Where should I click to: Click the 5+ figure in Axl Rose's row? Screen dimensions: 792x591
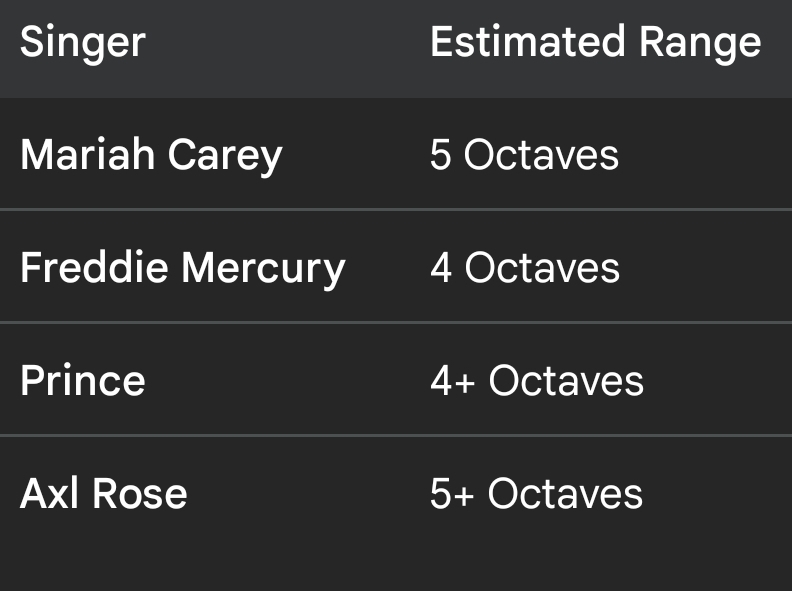coord(452,494)
